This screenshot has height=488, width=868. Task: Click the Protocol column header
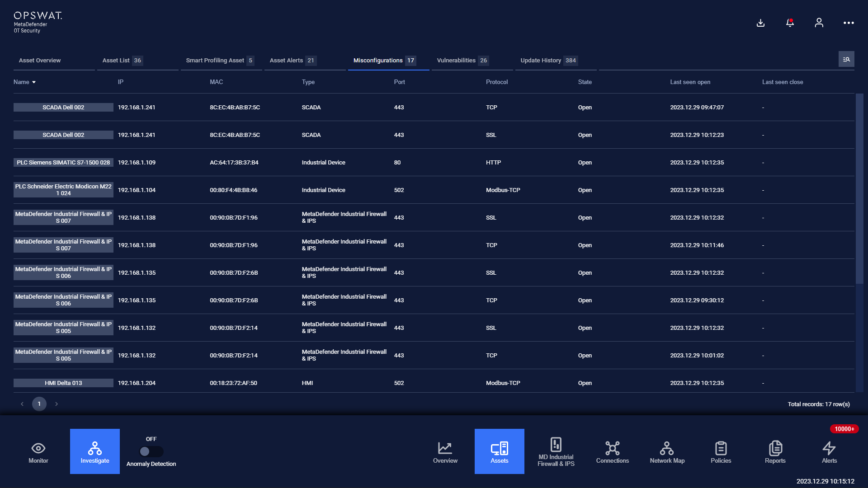coord(497,82)
